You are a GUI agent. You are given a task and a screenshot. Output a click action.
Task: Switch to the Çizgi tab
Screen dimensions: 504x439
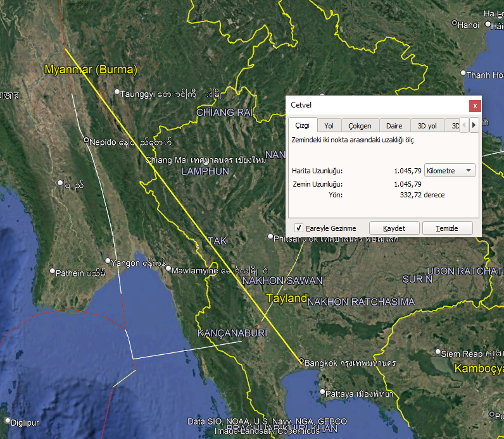coord(303,125)
